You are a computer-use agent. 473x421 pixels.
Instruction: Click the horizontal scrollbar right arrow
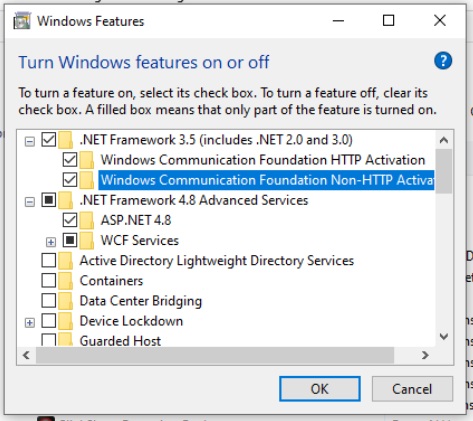pos(425,355)
